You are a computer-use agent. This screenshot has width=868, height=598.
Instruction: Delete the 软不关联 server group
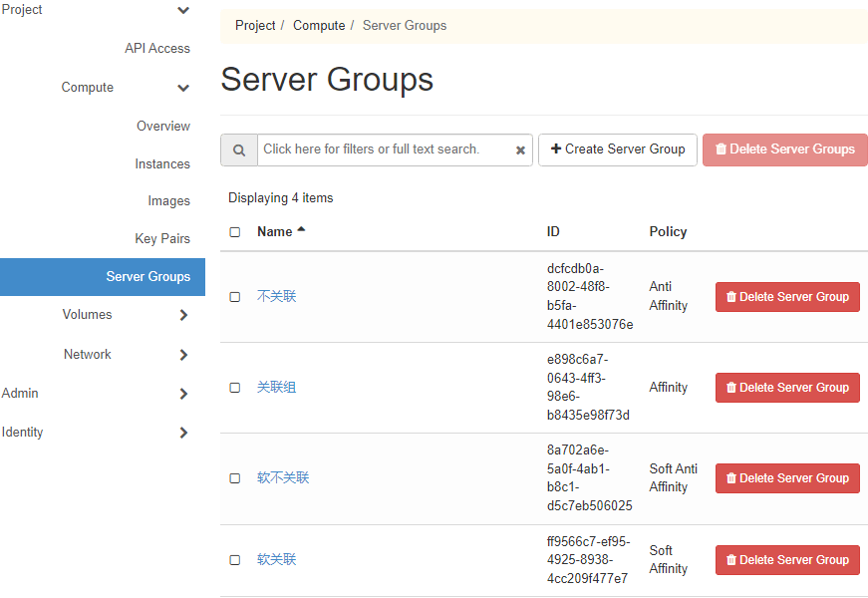[787, 478]
